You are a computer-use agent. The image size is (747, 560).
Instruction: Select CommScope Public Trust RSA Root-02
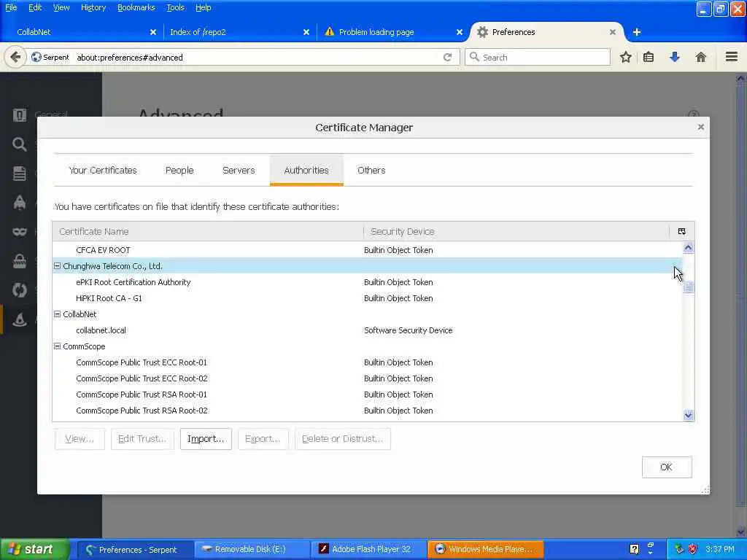click(368, 411)
